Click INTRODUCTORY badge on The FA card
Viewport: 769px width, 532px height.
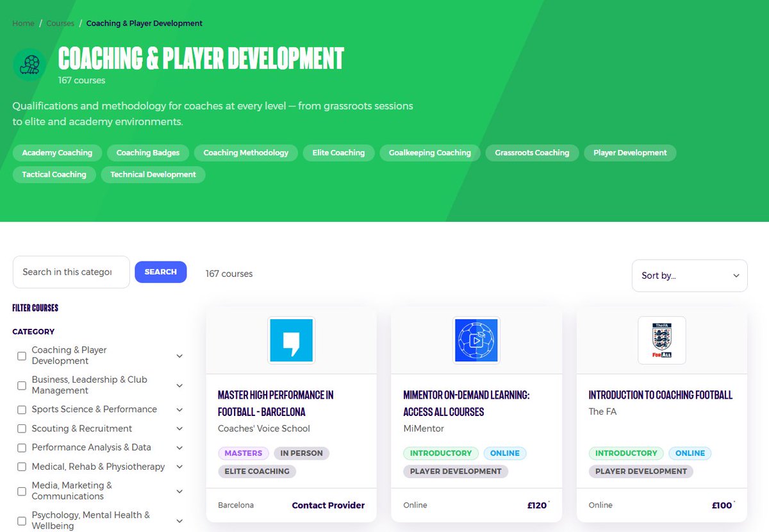(626, 453)
